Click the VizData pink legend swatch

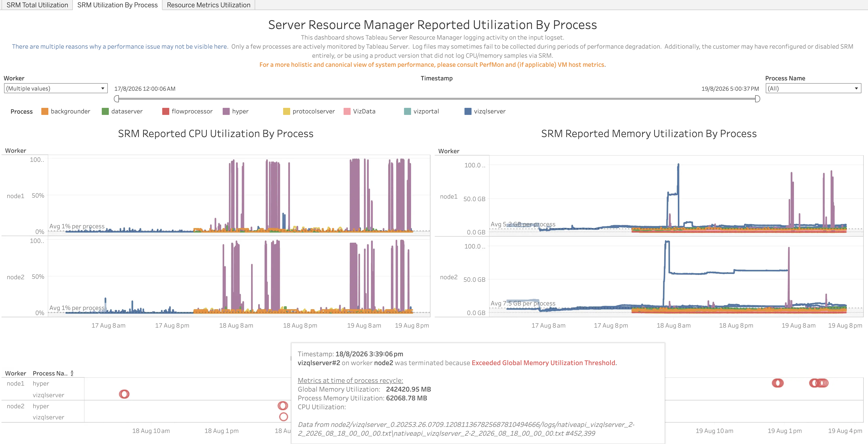[x=347, y=111]
